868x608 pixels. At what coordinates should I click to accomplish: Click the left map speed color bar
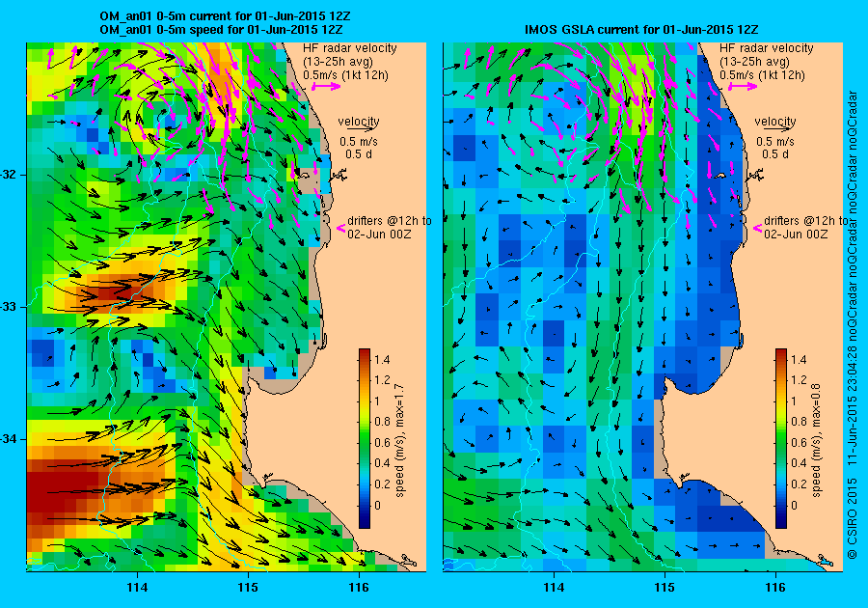point(365,438)
